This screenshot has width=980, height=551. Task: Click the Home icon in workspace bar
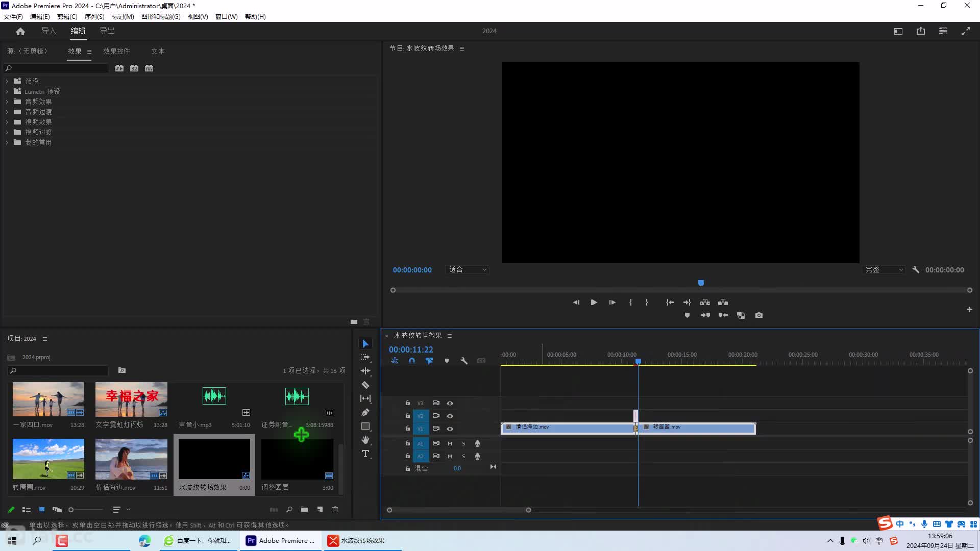click(20, 31)
